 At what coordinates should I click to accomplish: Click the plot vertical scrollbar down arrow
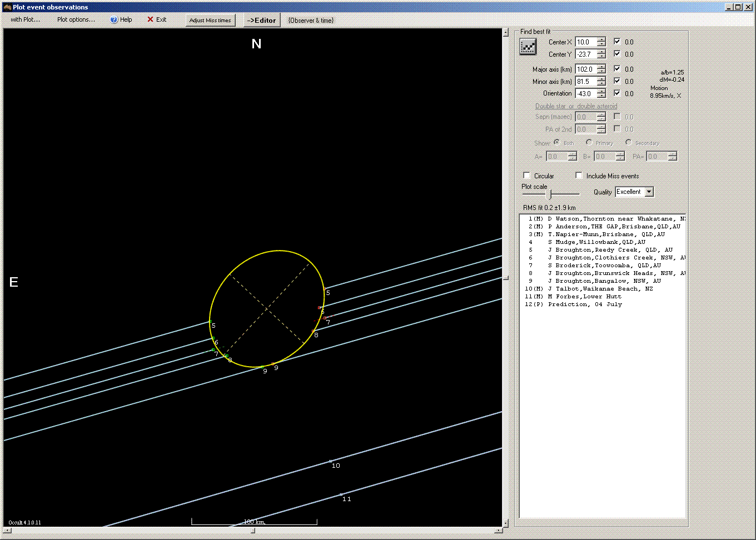(505, 523)
